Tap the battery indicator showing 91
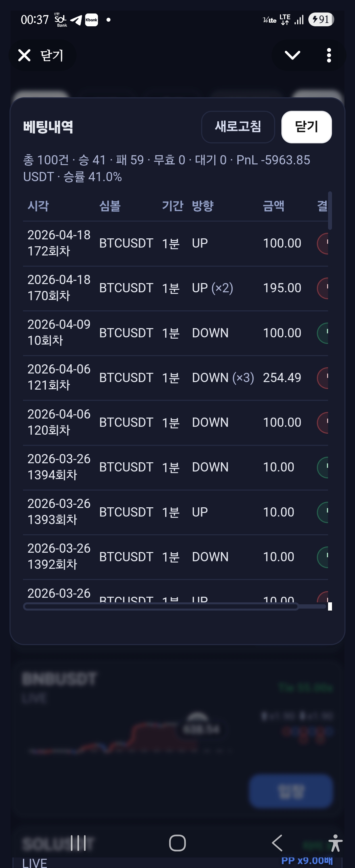The image size is (355, 868). [x=321, y=19]
